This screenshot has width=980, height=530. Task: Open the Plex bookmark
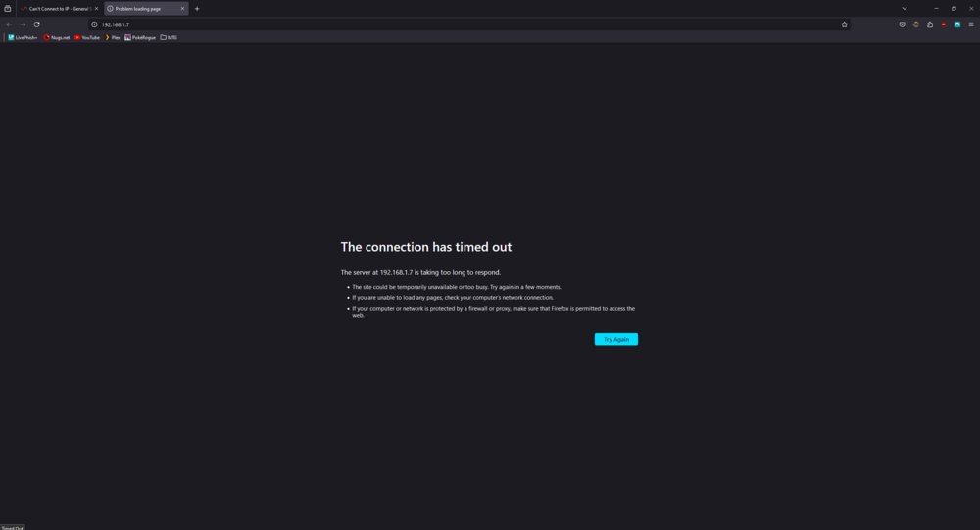(x=113, y=37)
